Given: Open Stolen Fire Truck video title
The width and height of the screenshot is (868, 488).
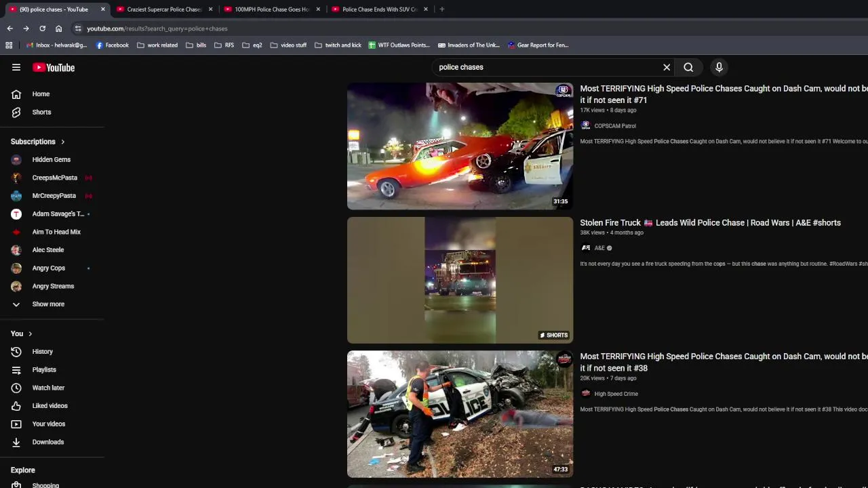Looking at the screenshot, I should [710, 222].
